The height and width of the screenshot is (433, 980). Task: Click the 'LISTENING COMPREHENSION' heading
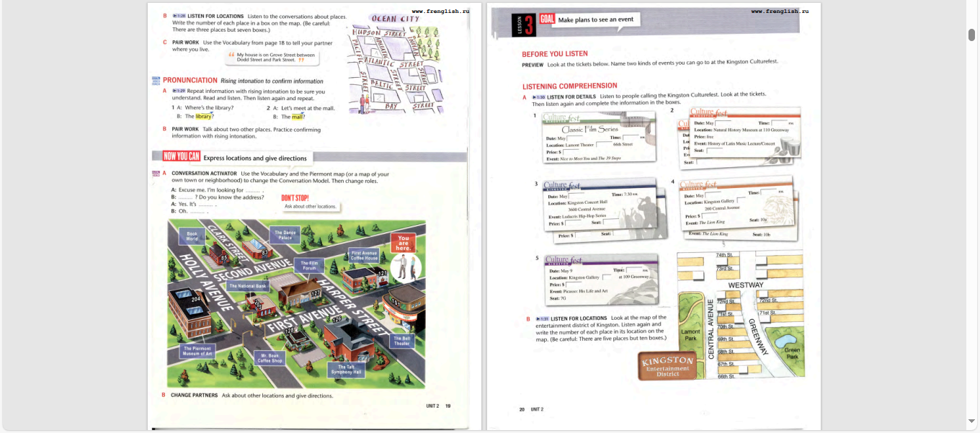[569, 86]
